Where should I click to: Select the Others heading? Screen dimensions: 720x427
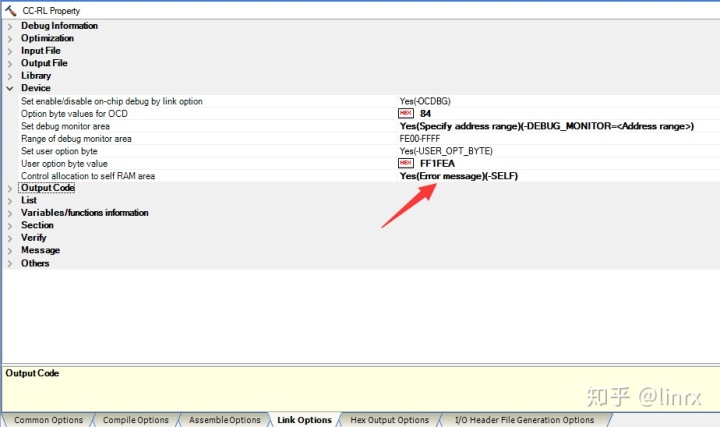[x=35, y=263]
